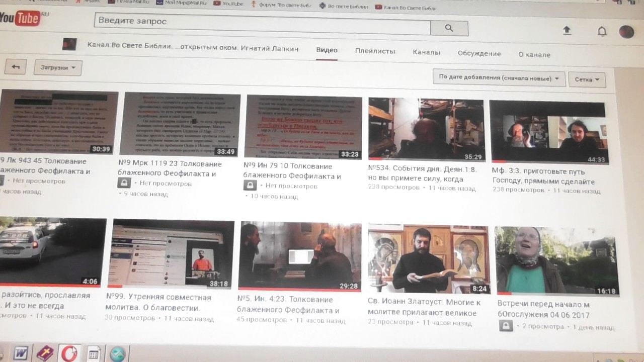Switch to the Плейлисты tab
The width and height of the screenshot is (644, 362).
[375, 51]
